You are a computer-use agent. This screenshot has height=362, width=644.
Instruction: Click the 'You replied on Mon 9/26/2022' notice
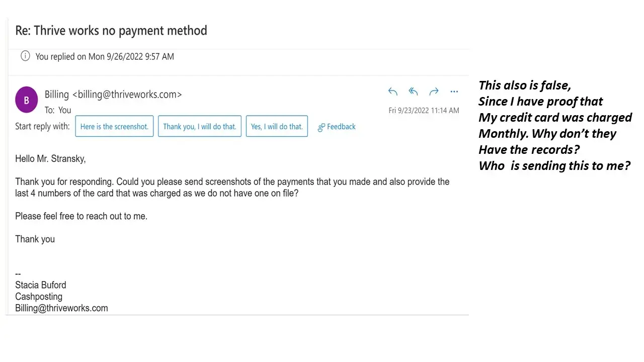[105, 56]
